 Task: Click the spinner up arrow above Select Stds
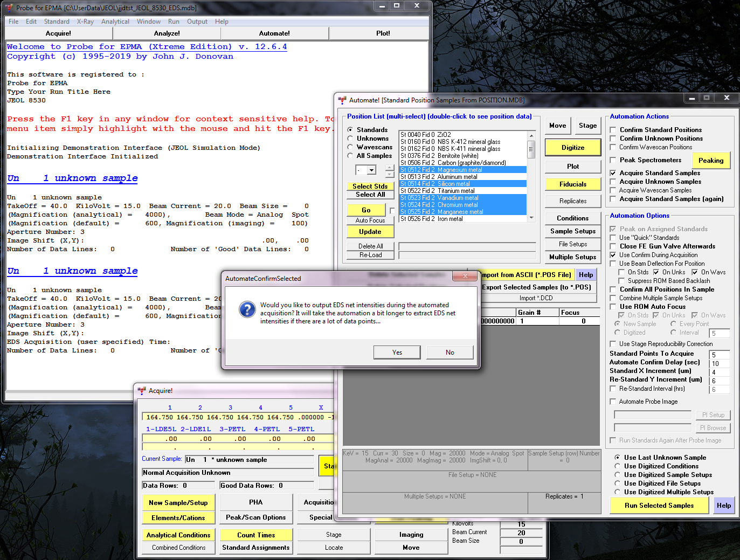coord(390,168)
